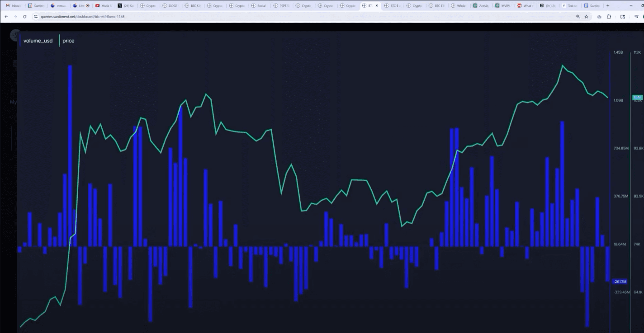Open the Musk YouTube tab

pos(103,6)
